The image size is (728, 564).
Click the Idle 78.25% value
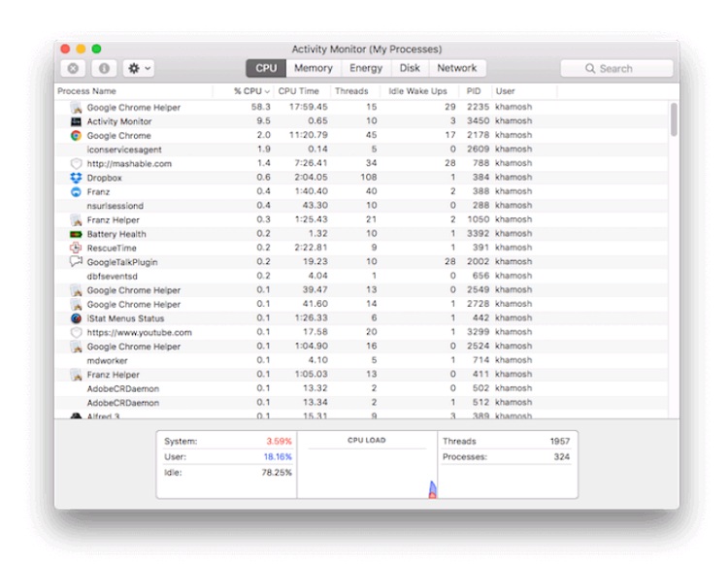[277, 473]
